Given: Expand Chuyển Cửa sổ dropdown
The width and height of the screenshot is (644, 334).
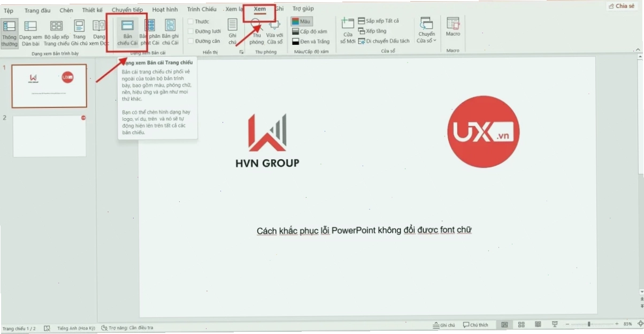Looking at the screenshot, I should 426,30.
